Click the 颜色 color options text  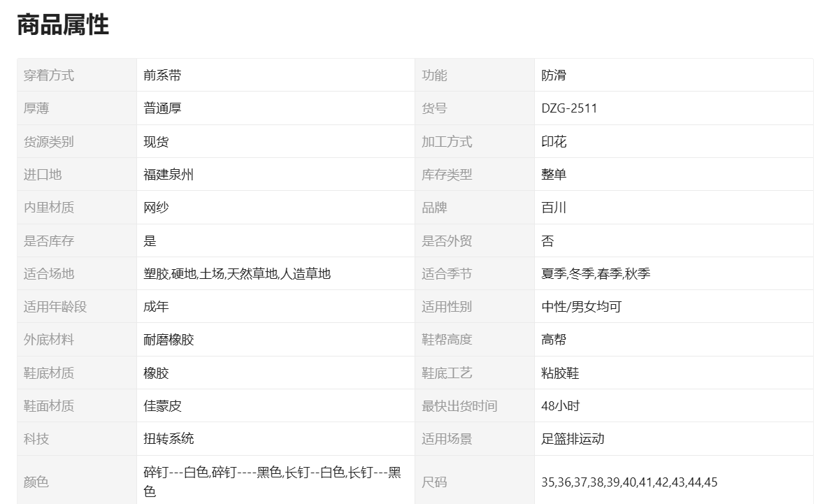coord(272,482)
